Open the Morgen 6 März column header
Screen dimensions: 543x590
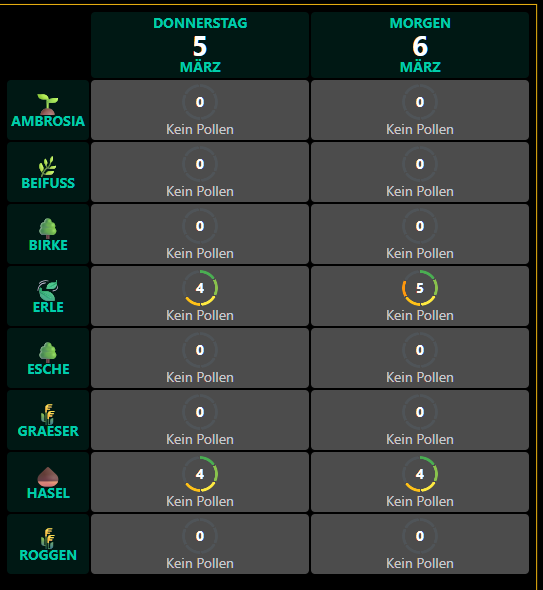point(420,45)
